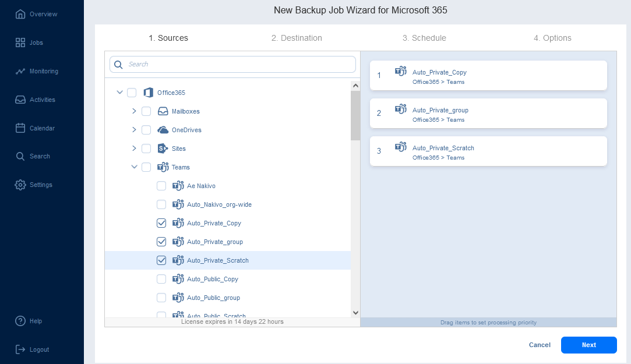Check the Ae Nakivo team checkbox
Viewport: 631px width, 364px height.
(x=161, y=186)
